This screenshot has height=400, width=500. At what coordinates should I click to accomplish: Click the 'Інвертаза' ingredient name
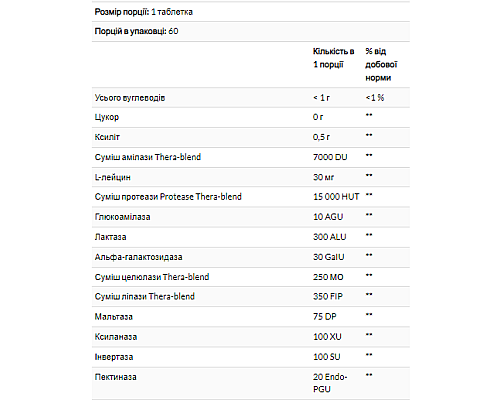(114, 357)
